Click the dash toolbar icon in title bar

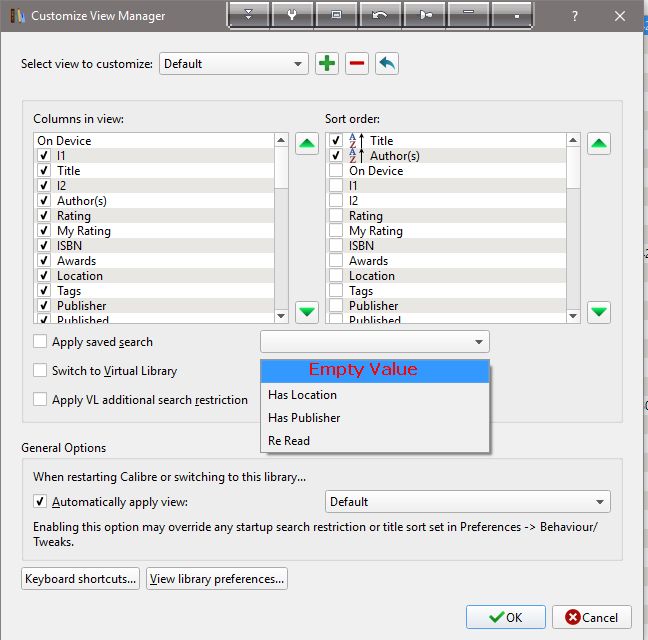click(468, 15)
